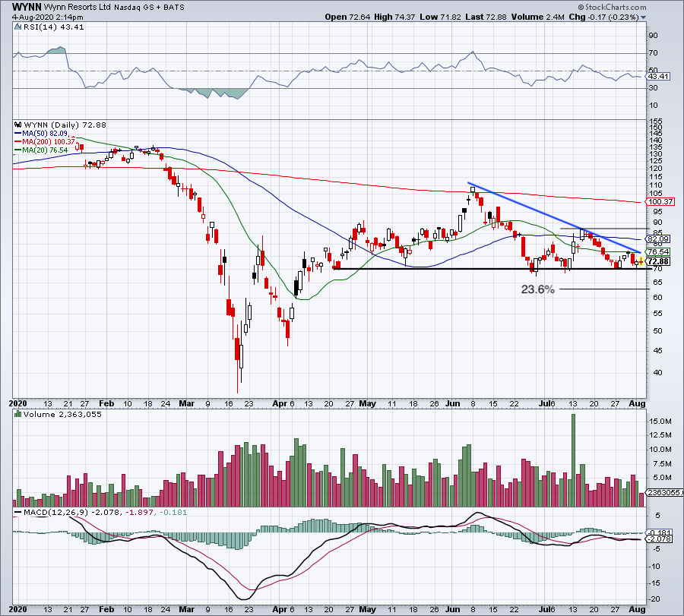Click "2020" on the bottom MACD date axis

pyautogui.click(x=18, y=609)
